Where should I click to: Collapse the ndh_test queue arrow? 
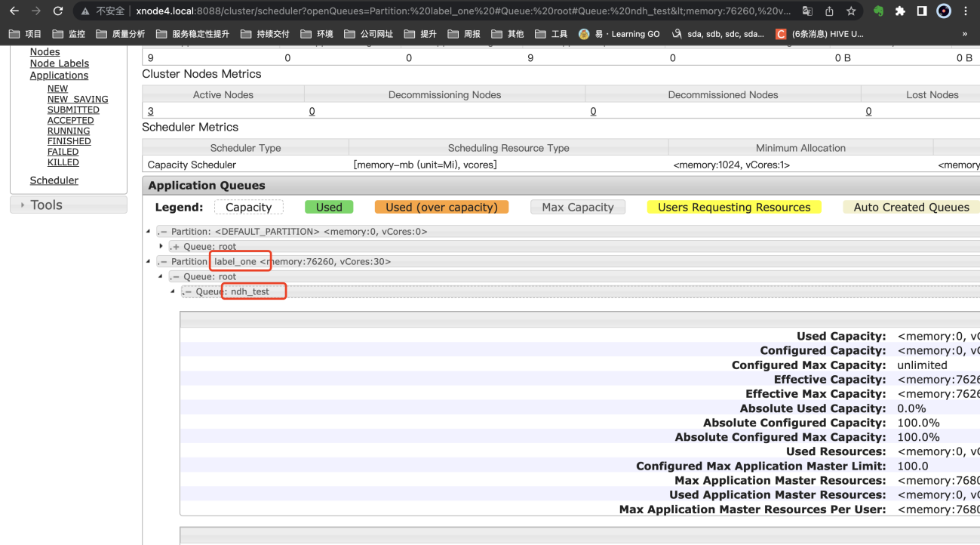tap(174, 291)
